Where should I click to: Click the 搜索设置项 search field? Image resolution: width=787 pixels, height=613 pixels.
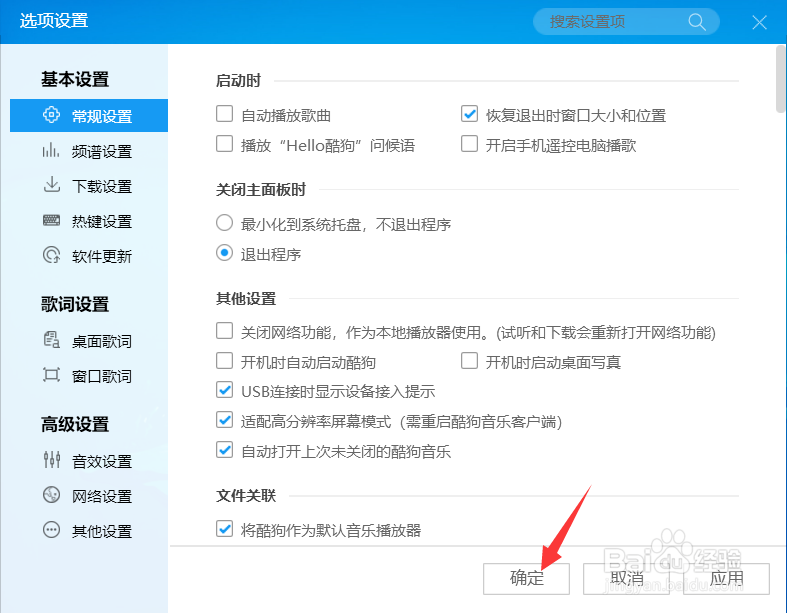pyautogui.click(x=626, y=22)
